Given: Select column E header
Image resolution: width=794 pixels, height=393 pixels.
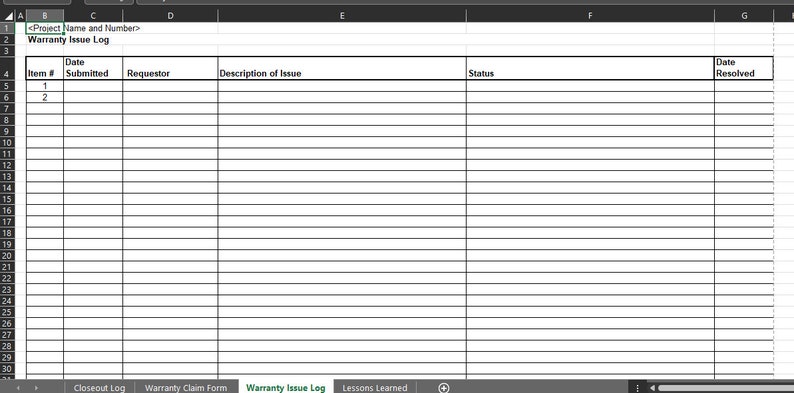Looking at the screenshot, I should click(x=342, y=16).
